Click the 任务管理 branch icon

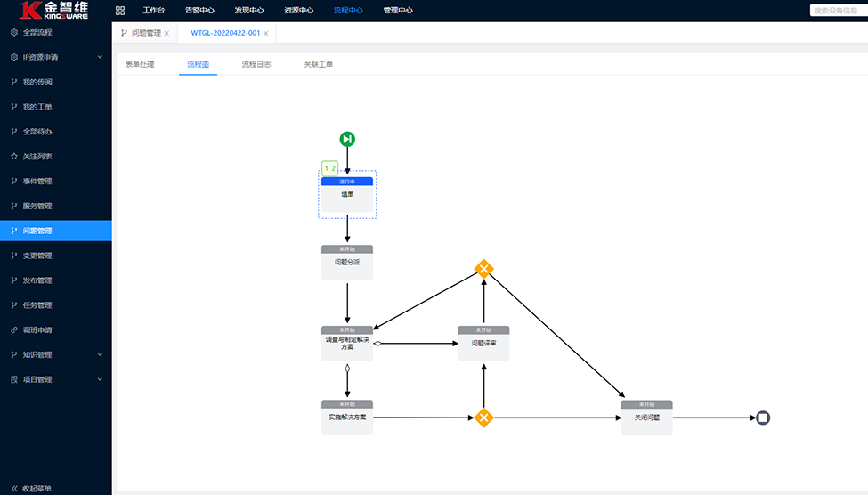pos(14,305)
